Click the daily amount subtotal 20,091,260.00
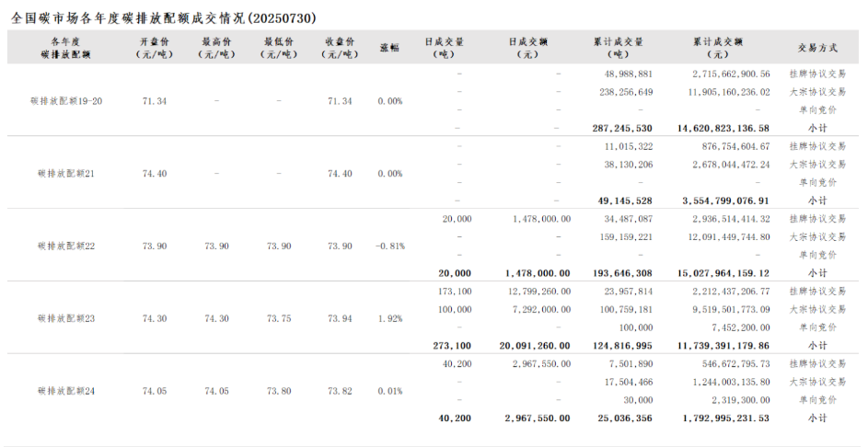 (535, 346)
